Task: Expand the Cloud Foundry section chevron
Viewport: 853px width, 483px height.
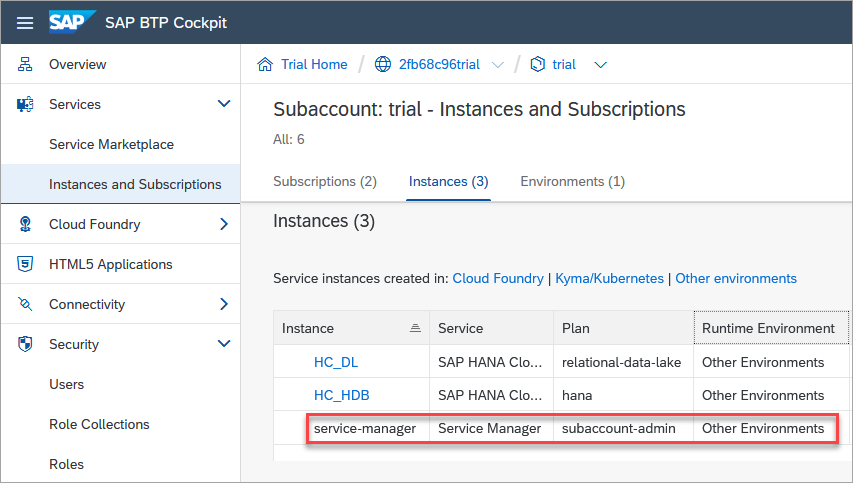Action: (224, 224)
